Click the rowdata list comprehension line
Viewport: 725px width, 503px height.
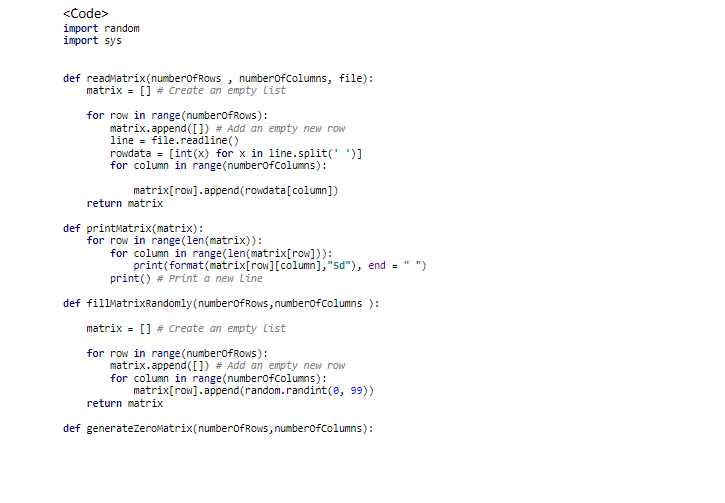(x=236, y=153)
